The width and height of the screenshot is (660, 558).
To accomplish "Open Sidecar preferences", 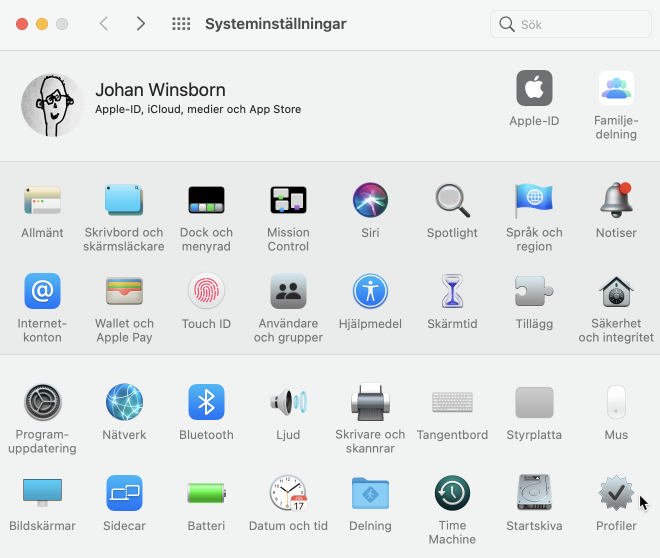I will [124, 493].
